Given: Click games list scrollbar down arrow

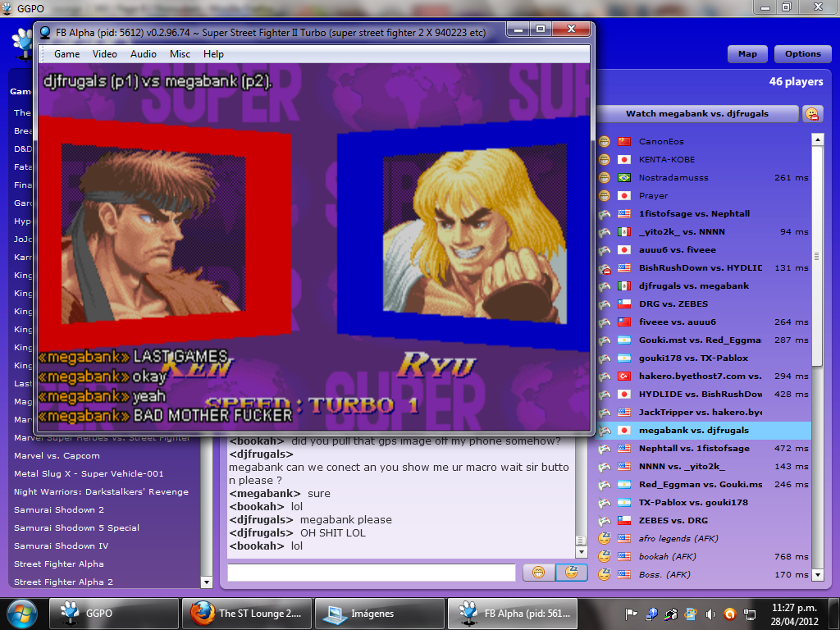Looking at the screenshot, I should pos(206,582).
